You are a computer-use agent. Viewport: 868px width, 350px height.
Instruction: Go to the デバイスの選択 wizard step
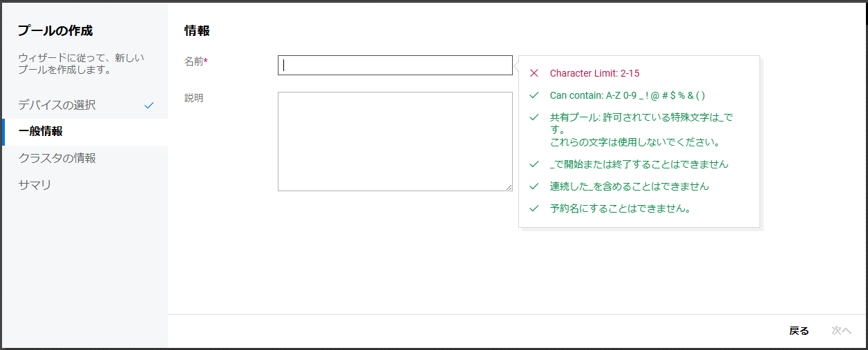click(57, 106)
